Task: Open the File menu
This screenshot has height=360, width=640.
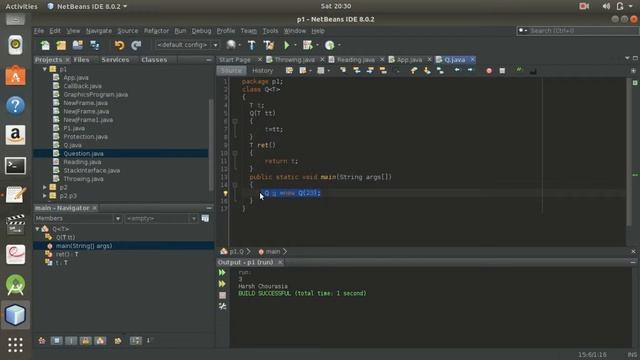Action: (x=39, y=31)
